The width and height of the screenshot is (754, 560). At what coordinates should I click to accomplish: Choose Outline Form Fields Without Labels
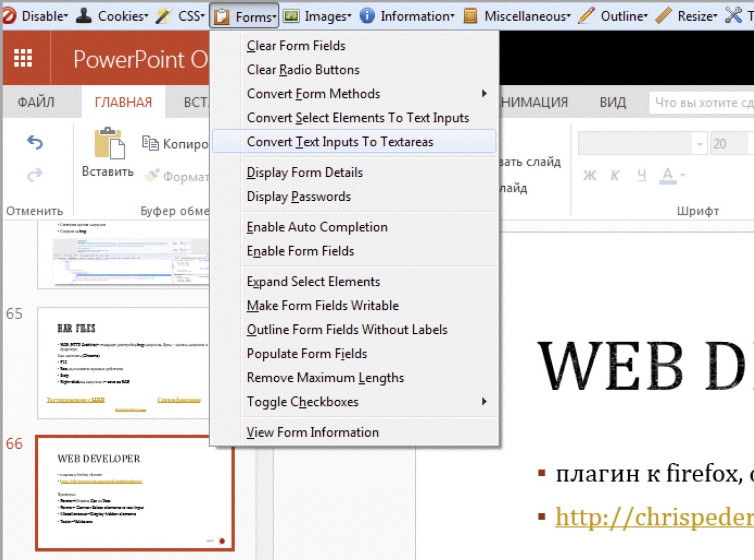[x=354, y=330]
